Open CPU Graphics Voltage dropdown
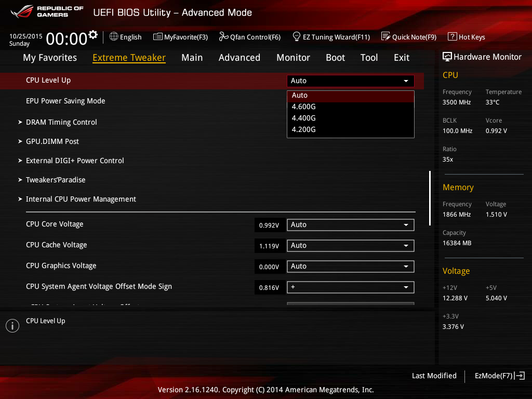 (x=351, y=267)
